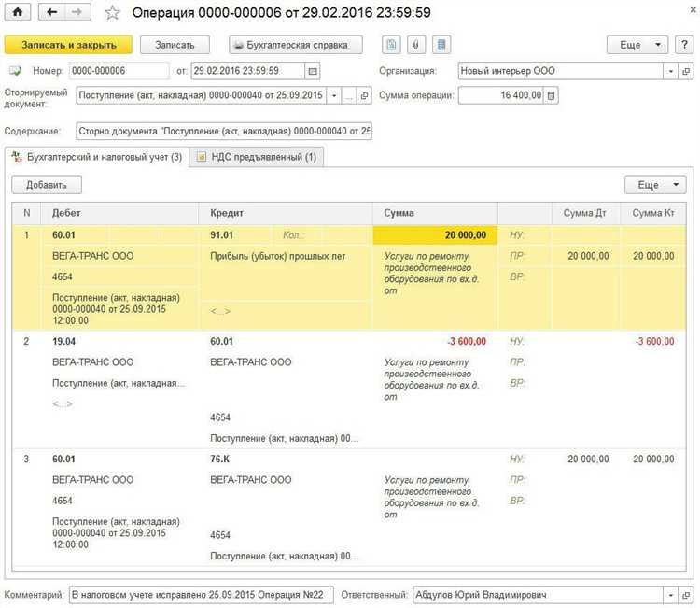
Task: Add operation to favorites with star
Action: point(113,13)
